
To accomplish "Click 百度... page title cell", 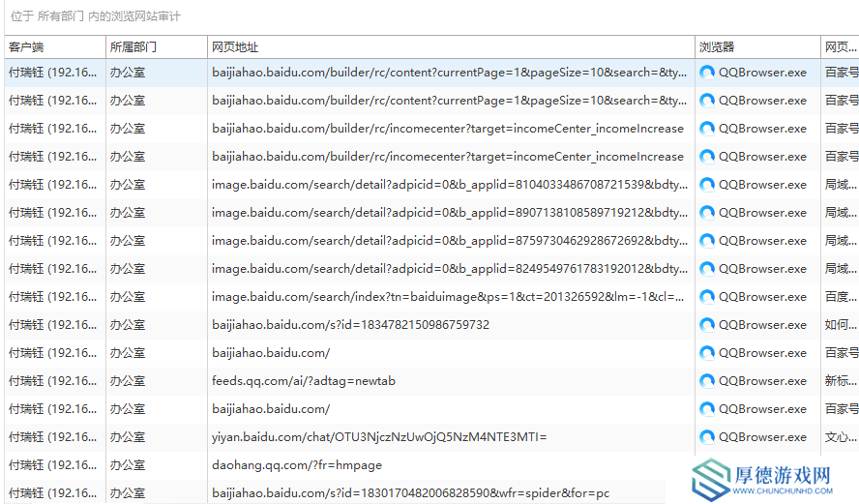I will tap(841, 297).
